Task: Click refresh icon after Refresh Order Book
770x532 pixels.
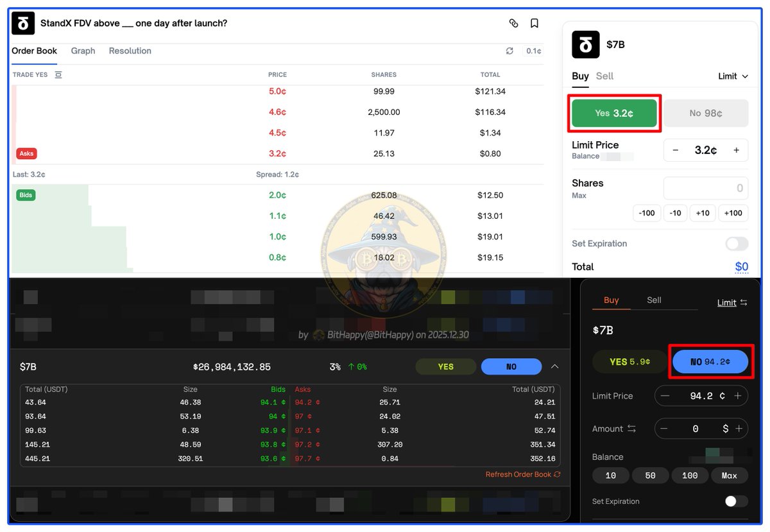Action: tap(557, 474)
